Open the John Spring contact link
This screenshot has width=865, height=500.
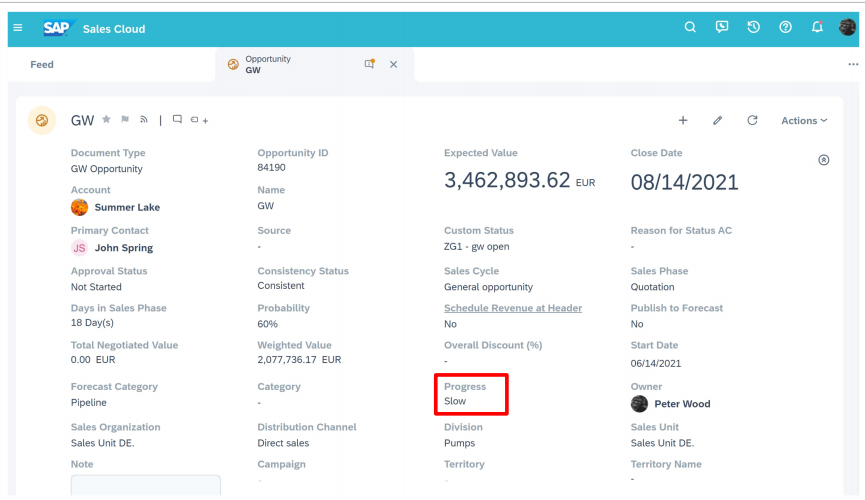click(x=124, y=248)
